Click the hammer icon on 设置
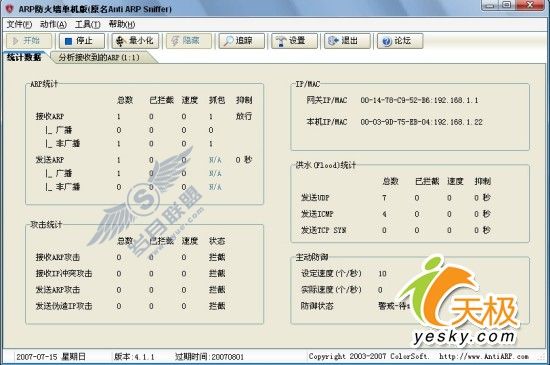This screenshot has width=550, height=365. (281, 41)
